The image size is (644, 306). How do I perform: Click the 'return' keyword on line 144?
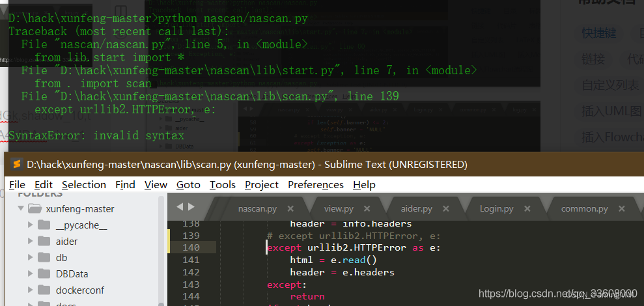point(307,296)
